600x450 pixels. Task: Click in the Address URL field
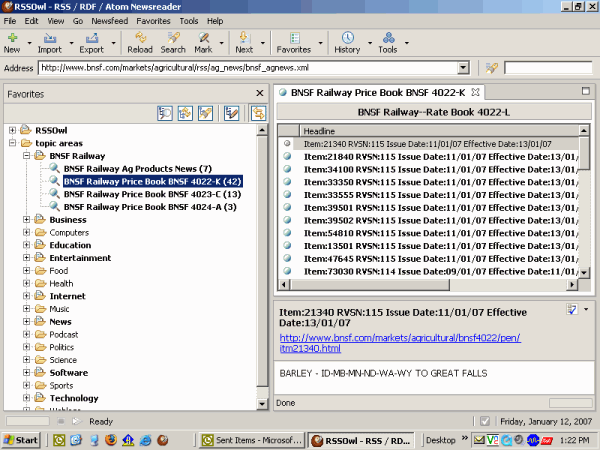click(x=248, y=68)
